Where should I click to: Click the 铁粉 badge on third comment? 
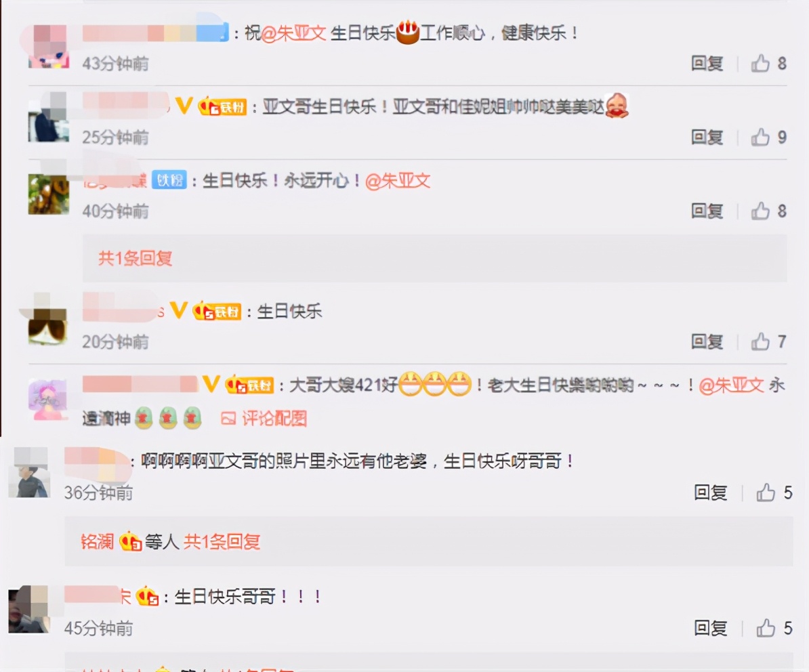(x=169, y=180)
